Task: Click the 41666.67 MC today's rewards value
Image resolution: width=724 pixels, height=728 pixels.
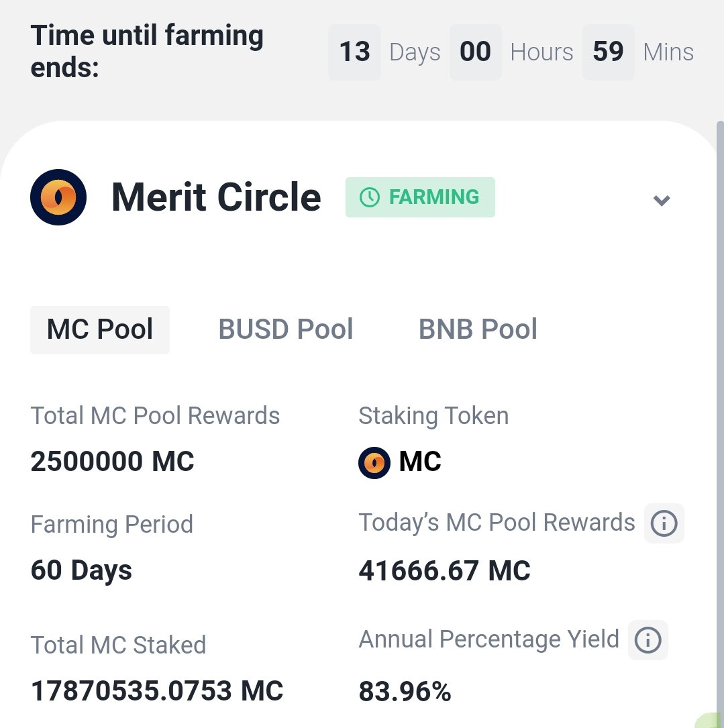Action: pos(444,570)
